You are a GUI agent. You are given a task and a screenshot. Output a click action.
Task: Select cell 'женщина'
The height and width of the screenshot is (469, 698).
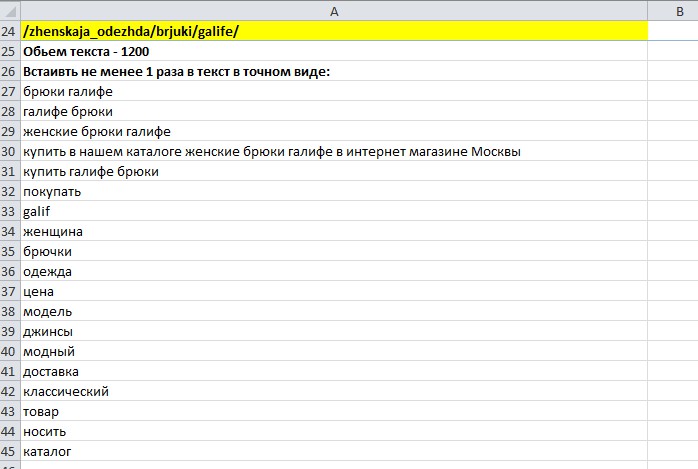pyautogui.click(x=334, y=231)
